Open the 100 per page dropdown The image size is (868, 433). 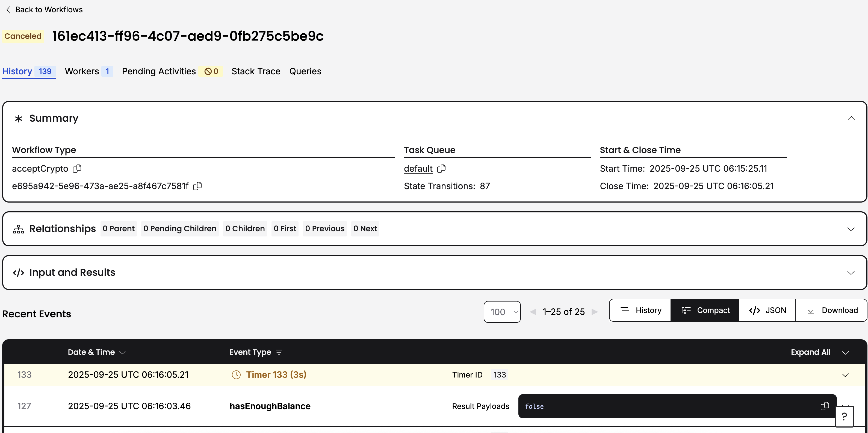point(502,312)
